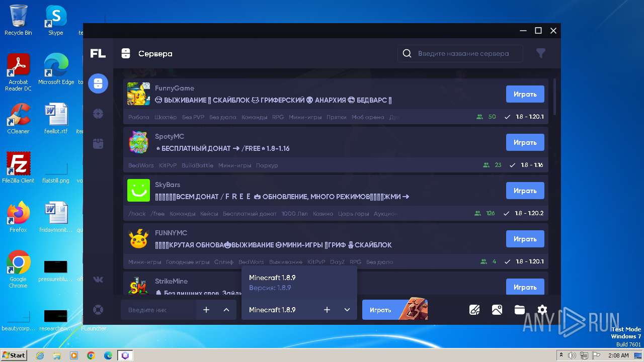Select Minecraft 1.8.9 in version popup
The width and height of the screenshot is (644, 362).
point(299,283)
